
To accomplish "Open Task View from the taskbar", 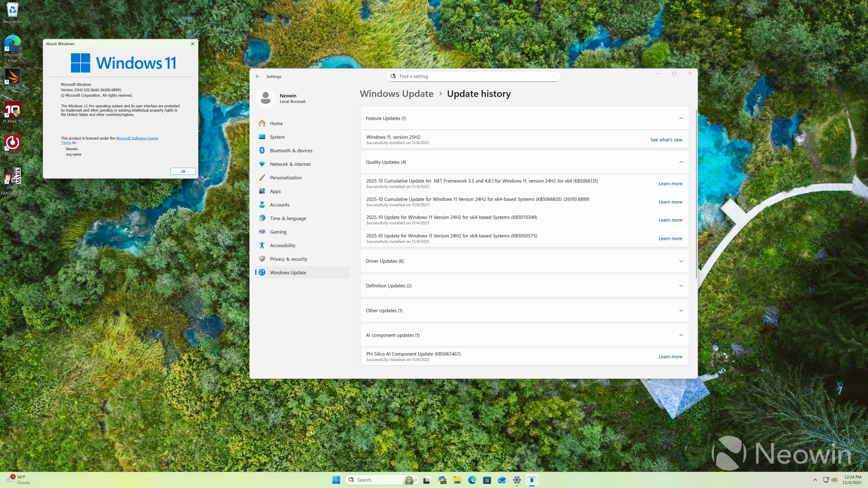I will [x=427, y=480].
